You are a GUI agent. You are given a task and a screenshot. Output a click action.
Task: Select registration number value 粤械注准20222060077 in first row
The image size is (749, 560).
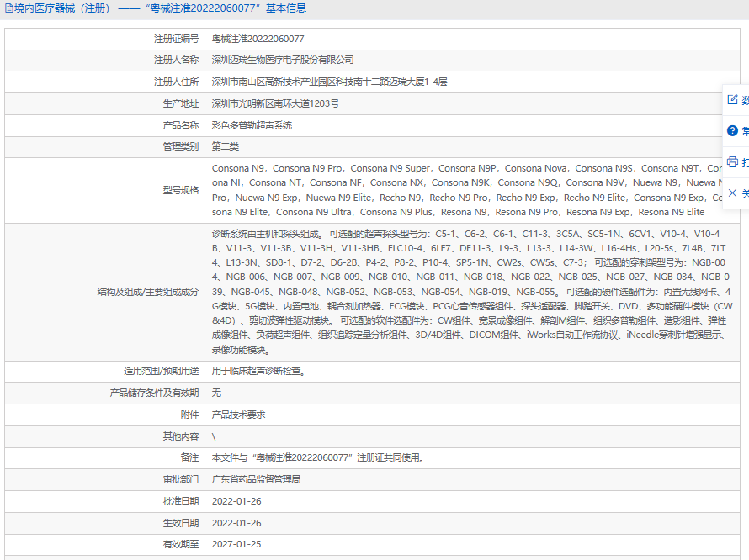[x=258, y=39]
